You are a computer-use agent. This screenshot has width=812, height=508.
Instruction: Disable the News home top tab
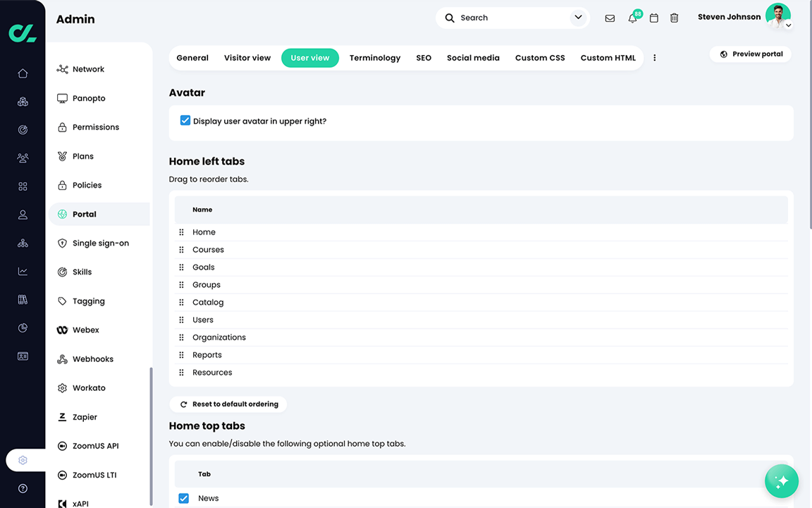click(183, 497)
